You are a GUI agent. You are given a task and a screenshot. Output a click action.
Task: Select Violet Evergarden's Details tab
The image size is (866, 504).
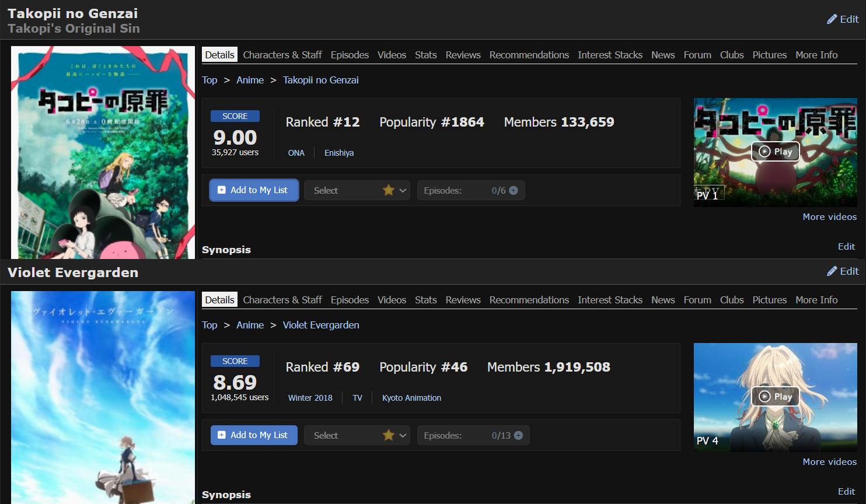point(220,300)
